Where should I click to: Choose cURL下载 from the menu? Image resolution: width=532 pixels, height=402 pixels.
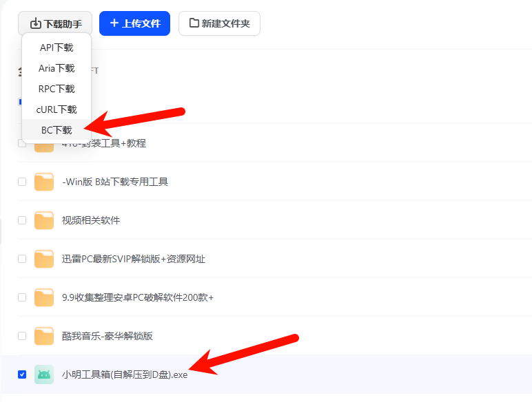pyautogui.click(x=57, y=109)
